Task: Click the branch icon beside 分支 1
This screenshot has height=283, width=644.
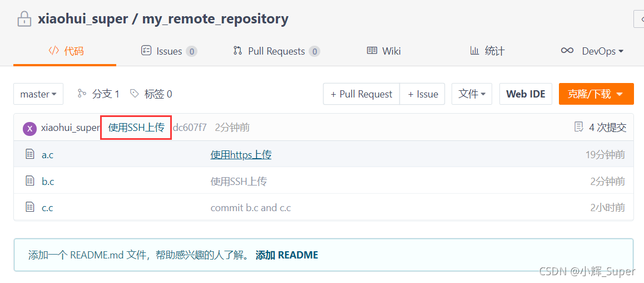Action: [82, 94]
